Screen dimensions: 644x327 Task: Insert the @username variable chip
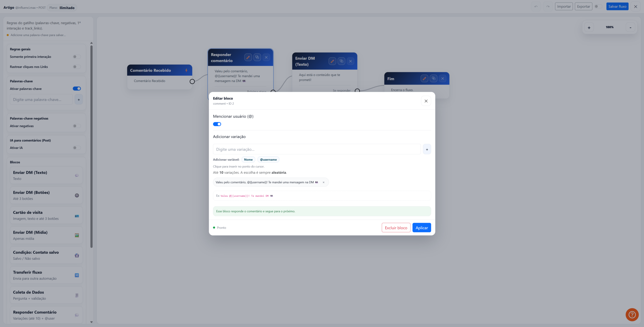[268, 159]
